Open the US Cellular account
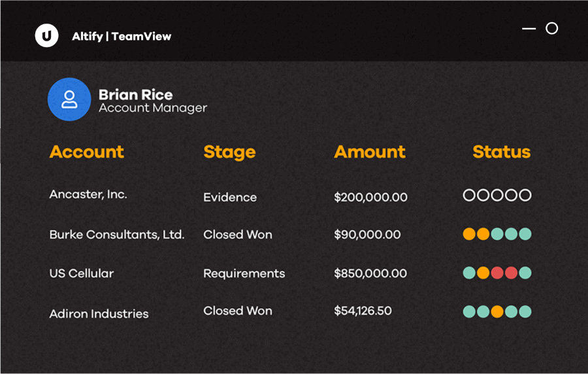Image resolution: width=588 pixels, height=374 pixels. pos(82,273)
